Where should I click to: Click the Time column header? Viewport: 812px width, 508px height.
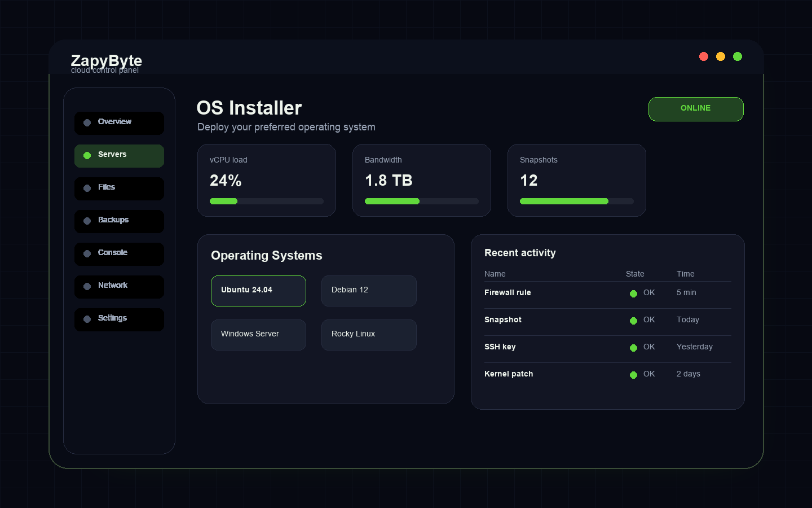pyautogui.click(x=686, y=274)
